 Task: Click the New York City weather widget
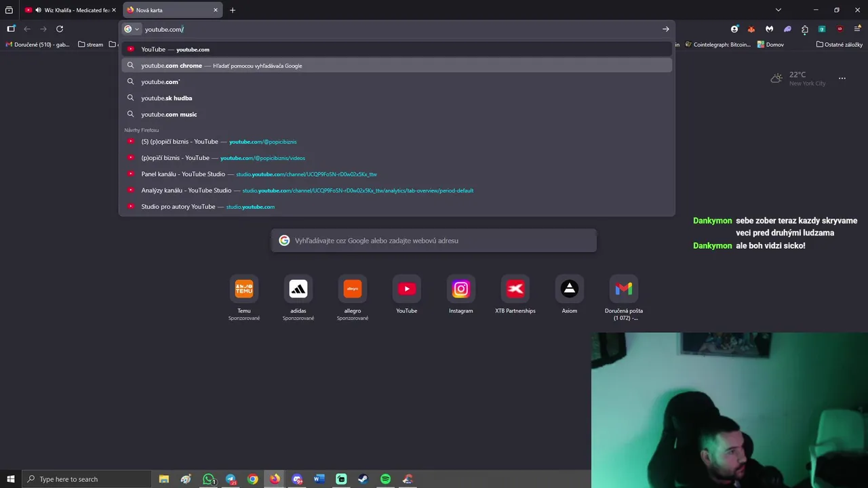(x=798, y=79)
